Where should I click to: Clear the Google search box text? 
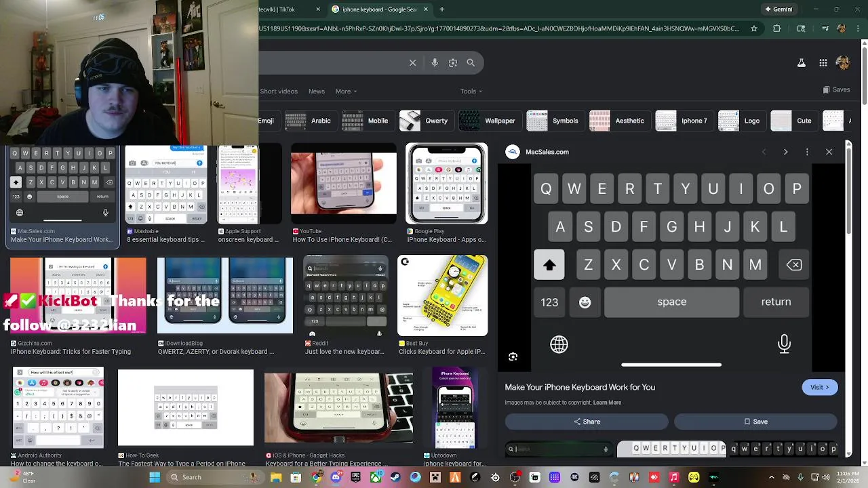pos(412,62)
